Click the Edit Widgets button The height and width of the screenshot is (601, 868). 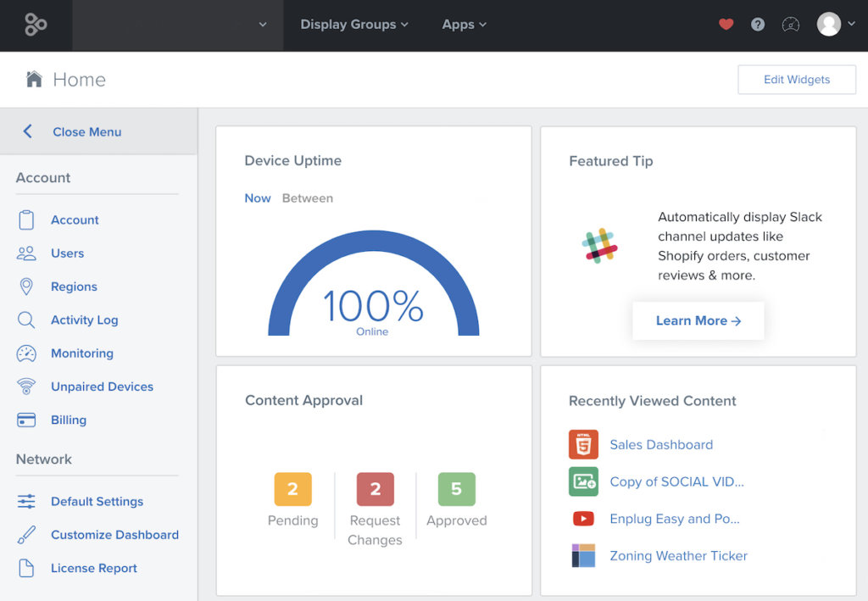797,80
